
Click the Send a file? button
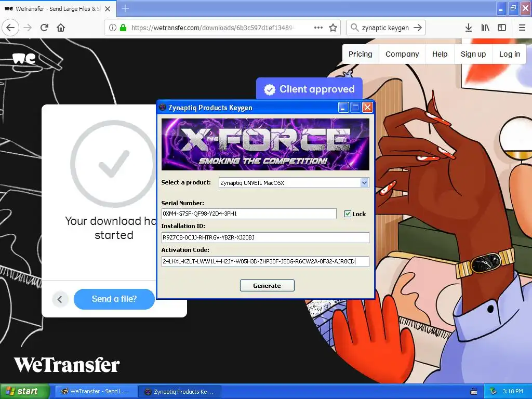114,299
